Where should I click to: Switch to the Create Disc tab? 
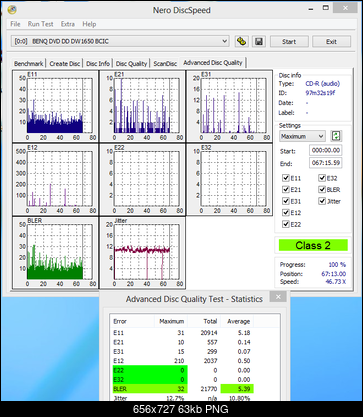pyautogui.click(x=65, y=63)
